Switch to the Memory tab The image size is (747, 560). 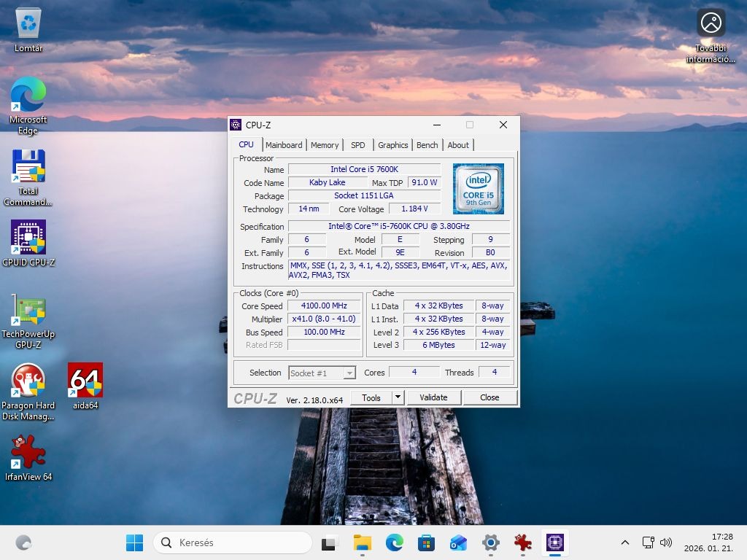coord(325,145)
